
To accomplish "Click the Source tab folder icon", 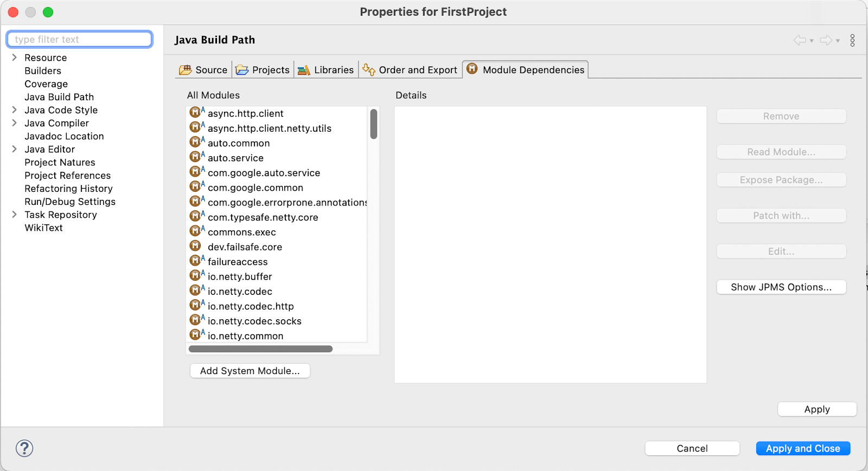I will [186, 70].
